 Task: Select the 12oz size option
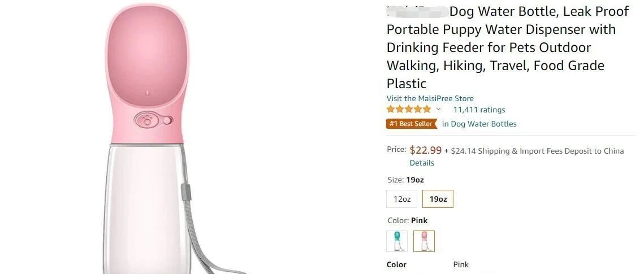pyautogui.click(x=402, y=199)
